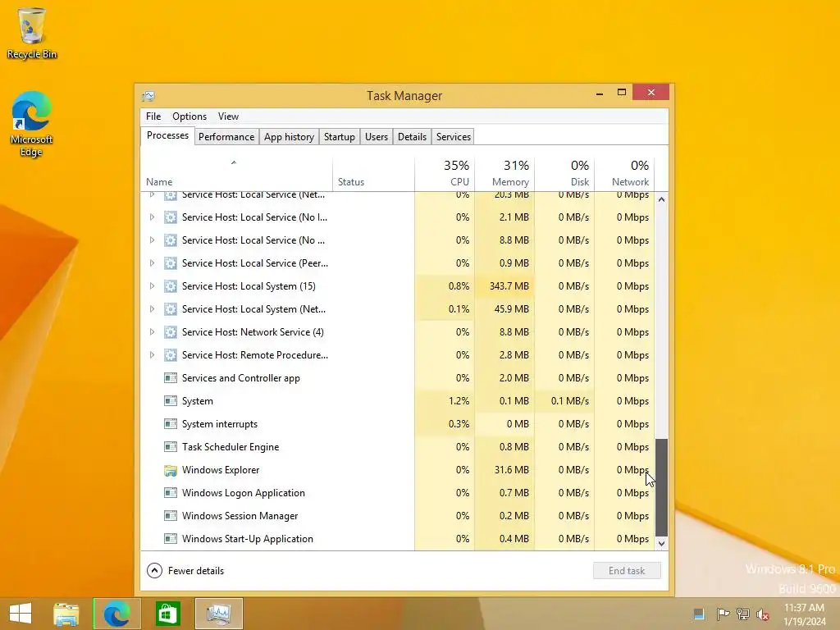
Task: Click the Task Scheduler Engine icon
Action: (171, 447)
